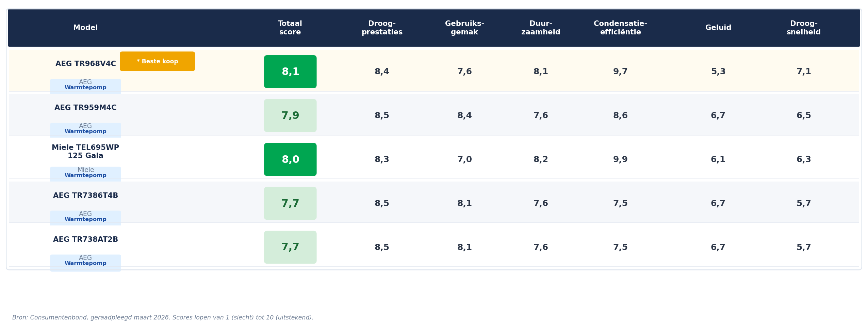Open the Miele TEL695WP 125 Gala link
868x329 pixels.
(85, 152)
